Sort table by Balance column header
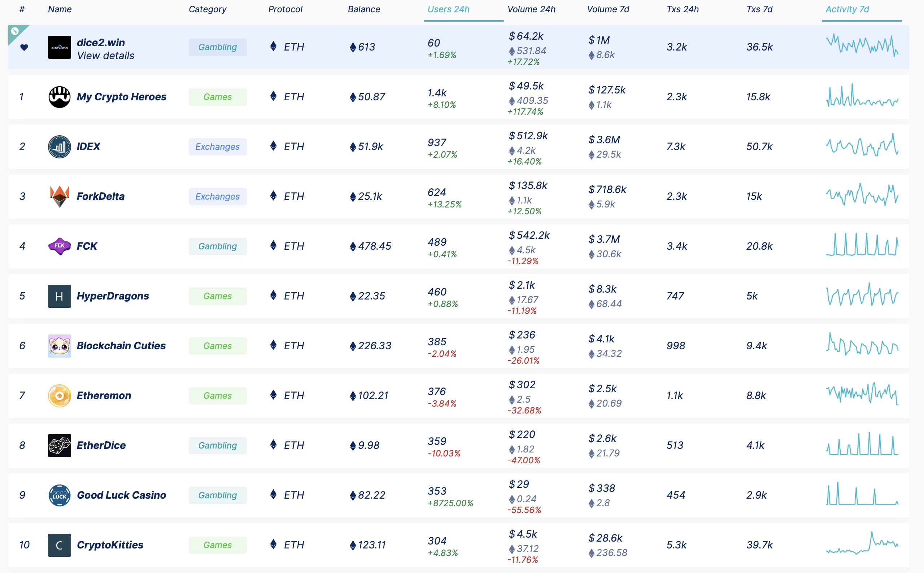 pos(364,9)
